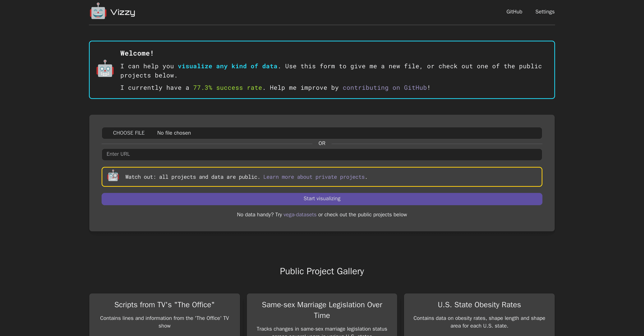Image resolution: width=644 pixels, height=336 pixels.
Task: Click the visualize any kind of data text
Action: tap(228, 66)
